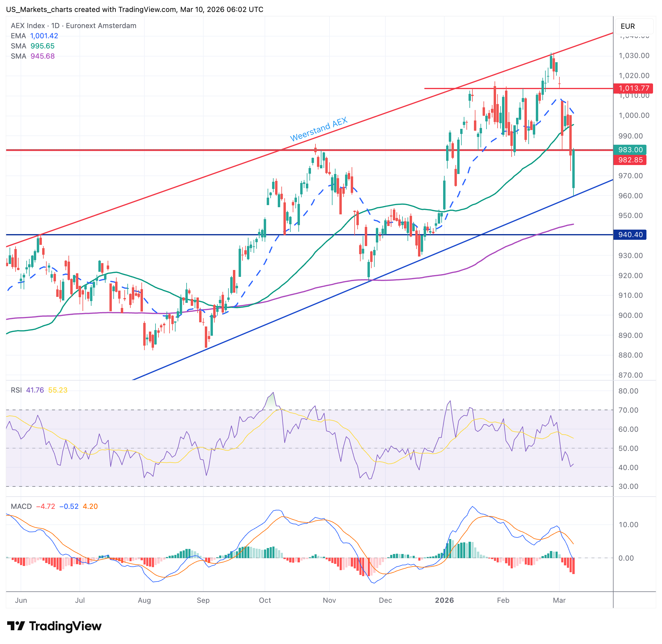Viewport: 662px width, 644px height.
Task: Select the EMA 1,001.42 legend entry
Action: pyautogui.click(x=34, y=36)
